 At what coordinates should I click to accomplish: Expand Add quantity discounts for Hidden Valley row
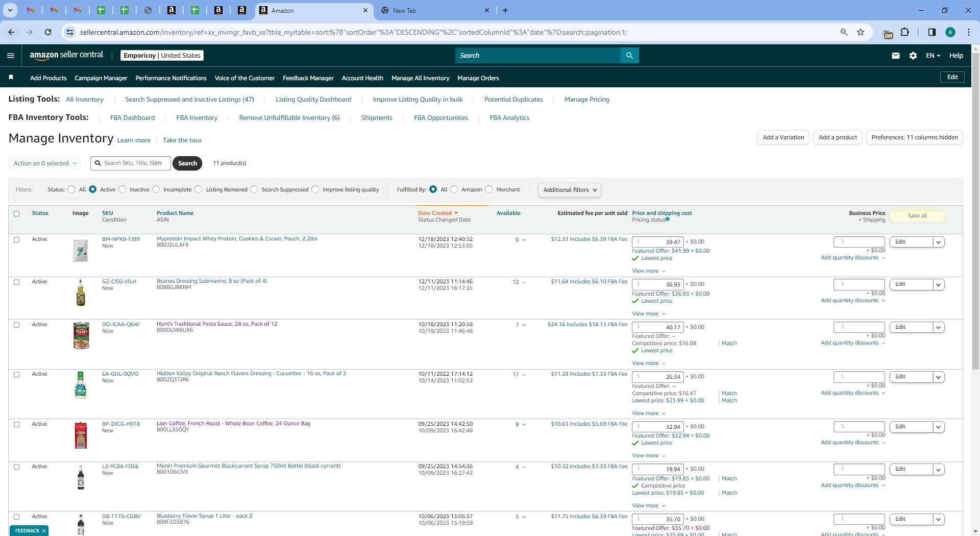[x=853, y=393]
